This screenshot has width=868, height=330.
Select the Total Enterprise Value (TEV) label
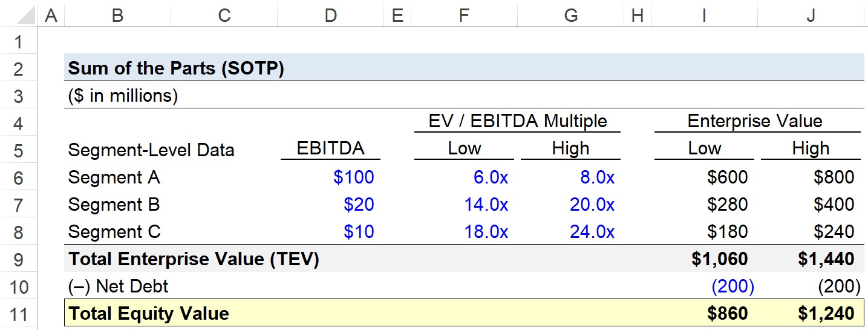coord(194,259)
